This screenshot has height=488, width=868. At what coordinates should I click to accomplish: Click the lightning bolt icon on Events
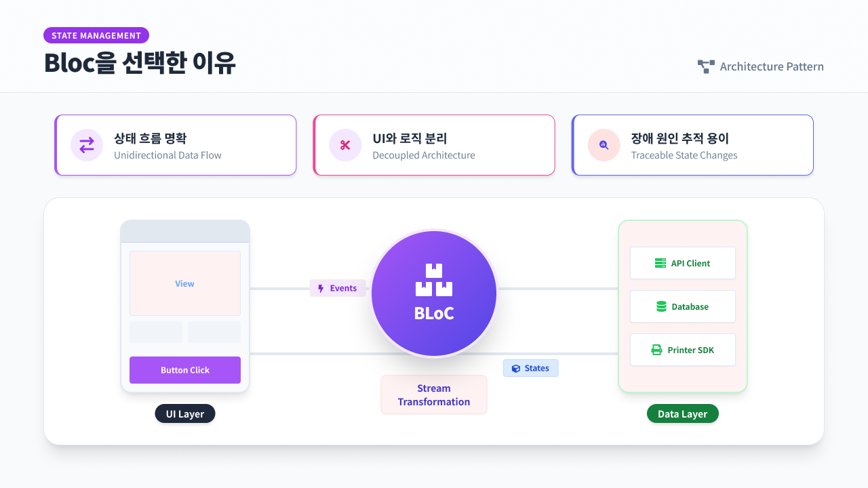point(321,289)
